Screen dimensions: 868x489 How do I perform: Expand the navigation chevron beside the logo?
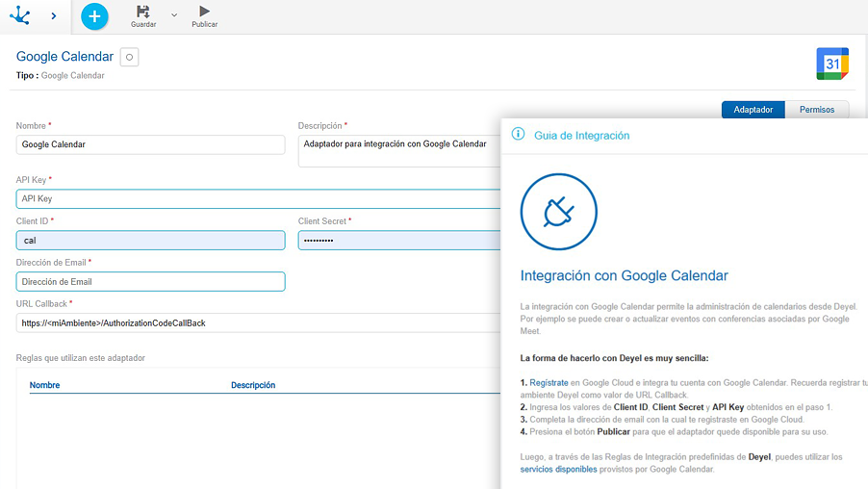(x=54, y=16)
